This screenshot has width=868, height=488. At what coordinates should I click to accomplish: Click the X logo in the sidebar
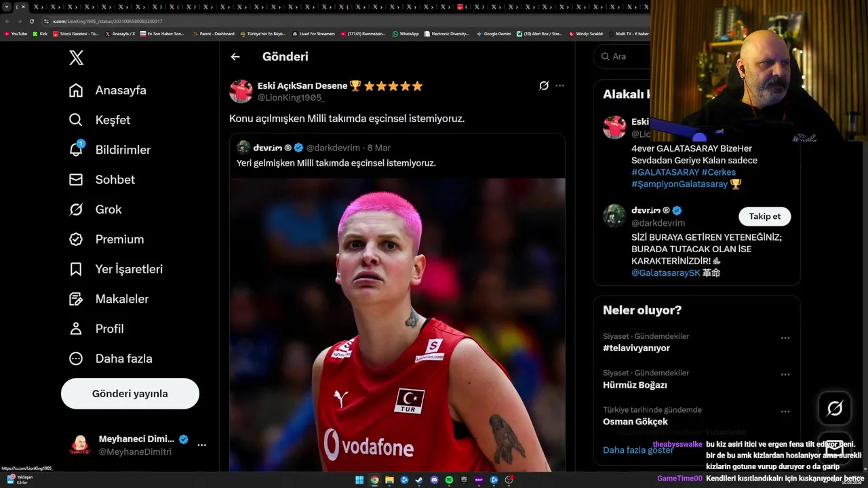tap(77, 58)
